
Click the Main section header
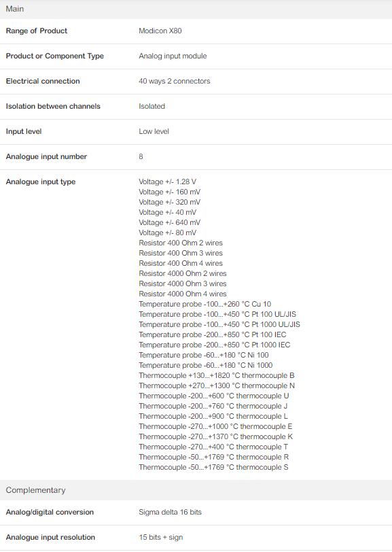pyautogui.click(x=196, y=9)
